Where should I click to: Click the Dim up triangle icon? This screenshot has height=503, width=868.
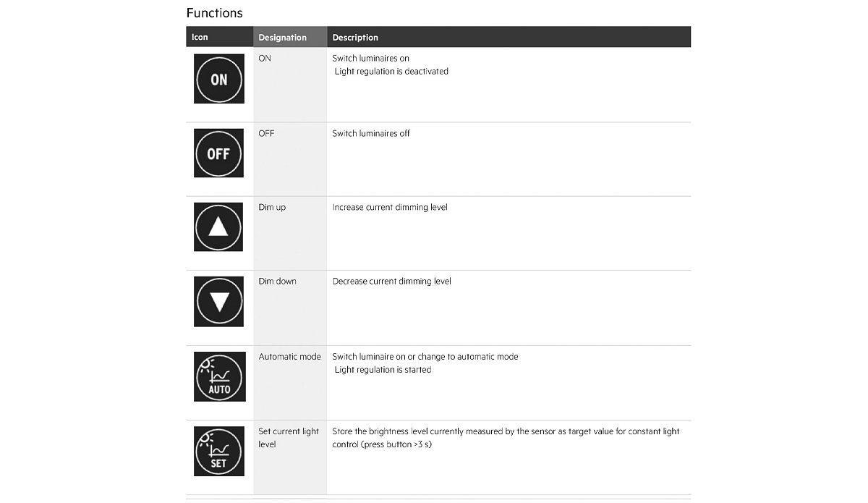coord(218,227)
